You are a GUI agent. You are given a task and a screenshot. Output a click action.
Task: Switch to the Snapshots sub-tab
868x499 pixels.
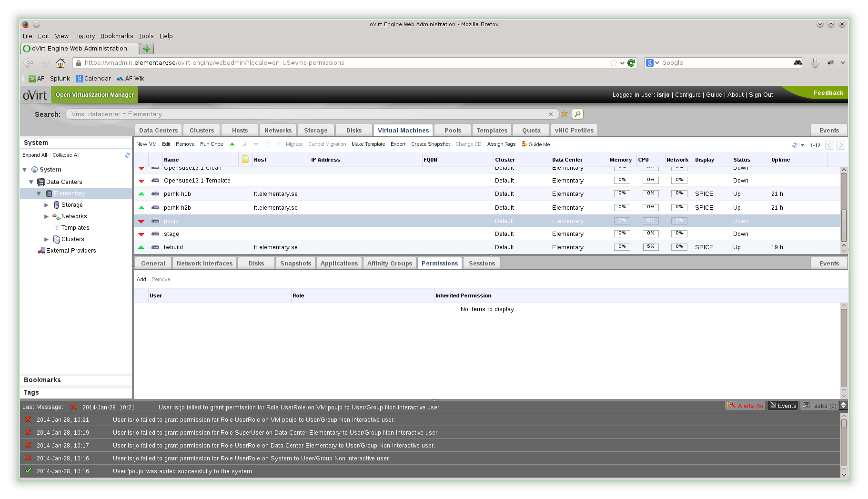[x=295, y=264]
